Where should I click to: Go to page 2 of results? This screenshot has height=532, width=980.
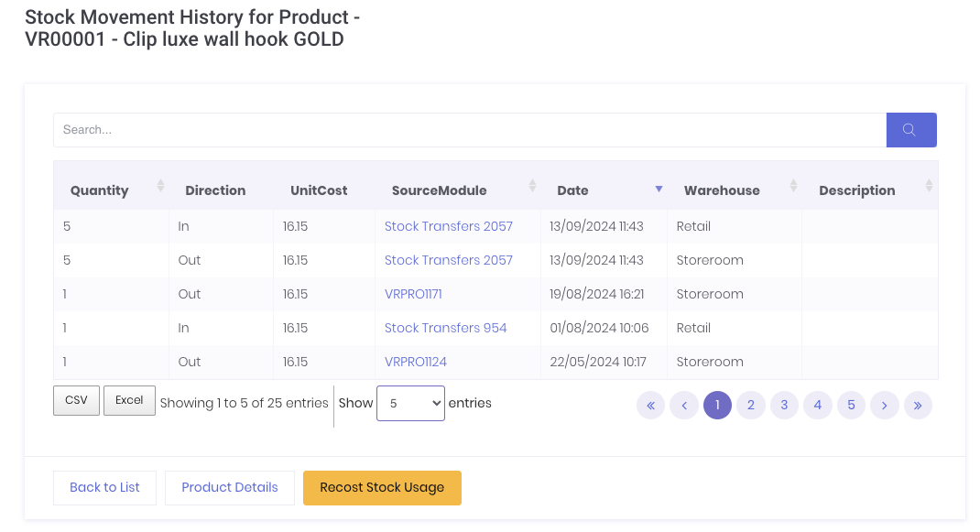[750, 405]
